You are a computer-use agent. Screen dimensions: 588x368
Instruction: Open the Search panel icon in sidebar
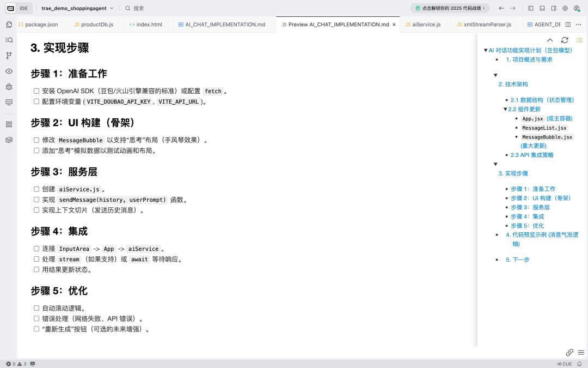(x=9, y=40)
